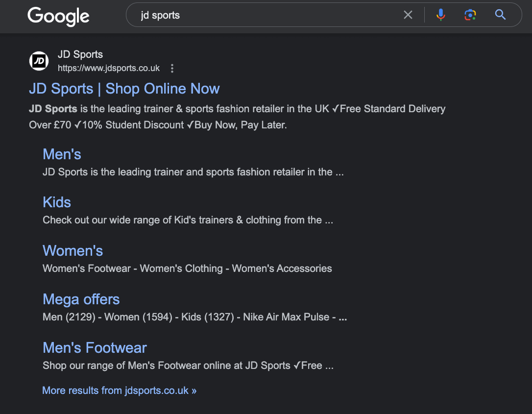The width and height of the screenshot is (532, 414).
Task: Open the JD Sports | Shop Online Now result
Action: [124, 89]
